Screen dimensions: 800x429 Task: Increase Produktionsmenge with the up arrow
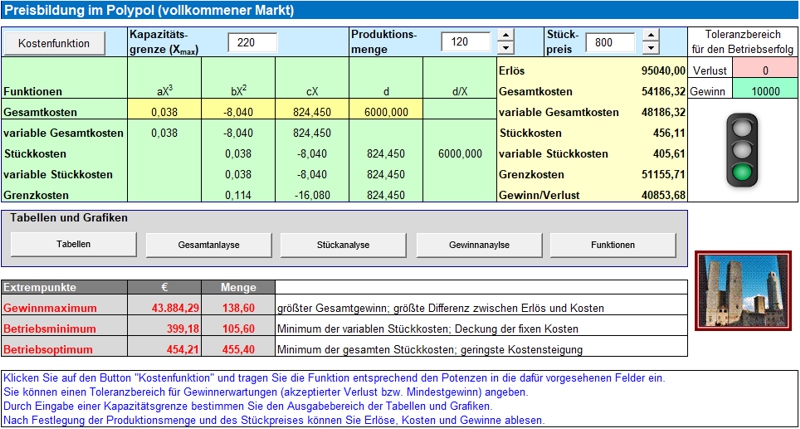point(505,36)
